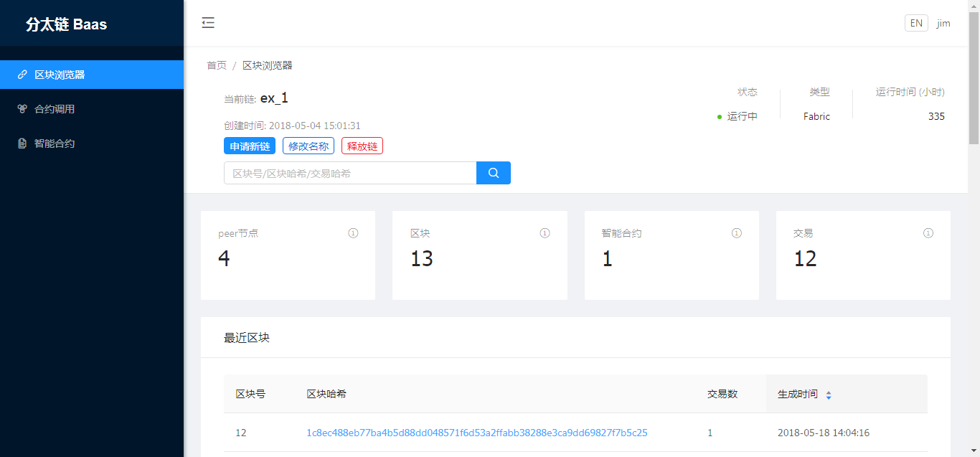This screenshot has width=980, height=457.
Task: Click the info icon on peer节点 card
Action: tap(353, 233)
